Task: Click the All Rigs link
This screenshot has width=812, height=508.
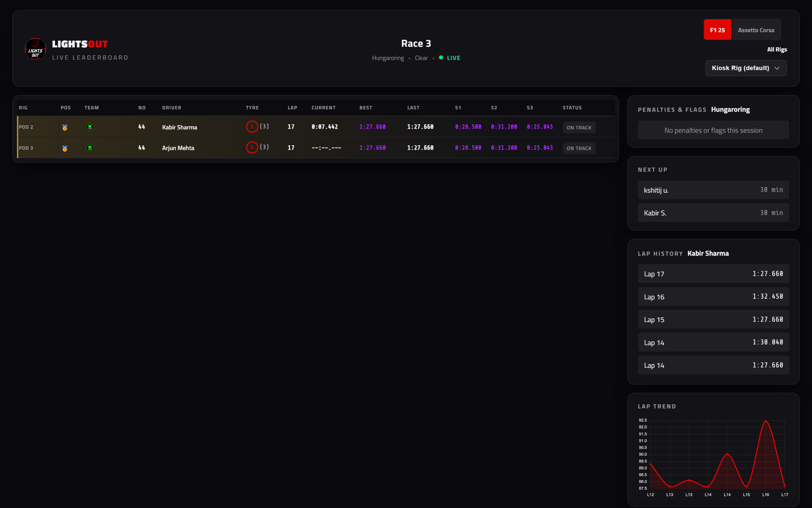Action: [x=777, y=49]
